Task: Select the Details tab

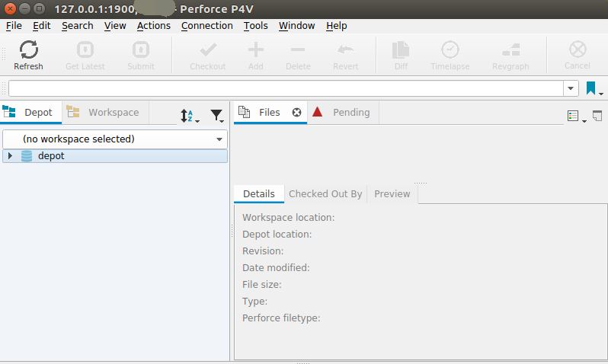Action: [258, 194]
